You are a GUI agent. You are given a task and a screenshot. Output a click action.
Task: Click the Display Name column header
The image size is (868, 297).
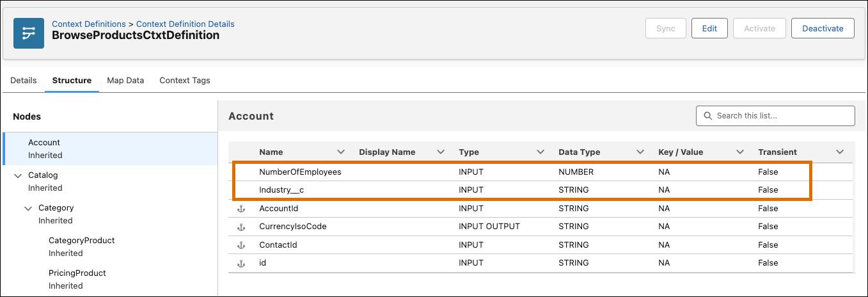[x=387, y=152]
